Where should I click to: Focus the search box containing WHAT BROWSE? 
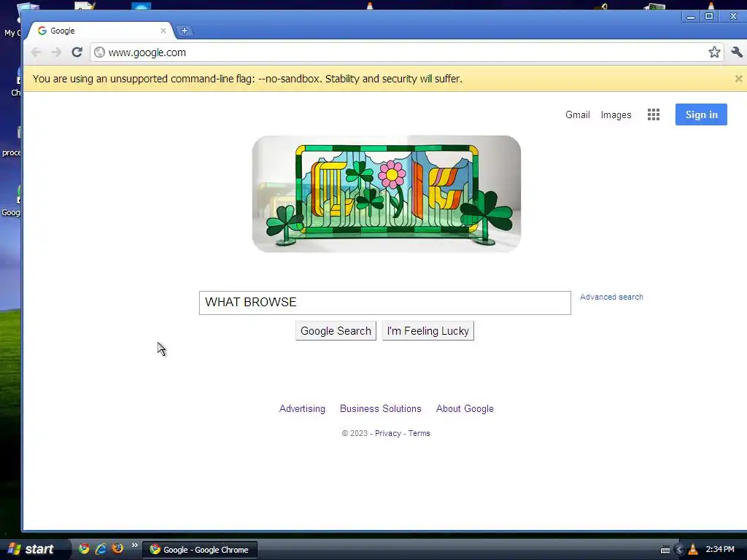[x=385, y=303]
